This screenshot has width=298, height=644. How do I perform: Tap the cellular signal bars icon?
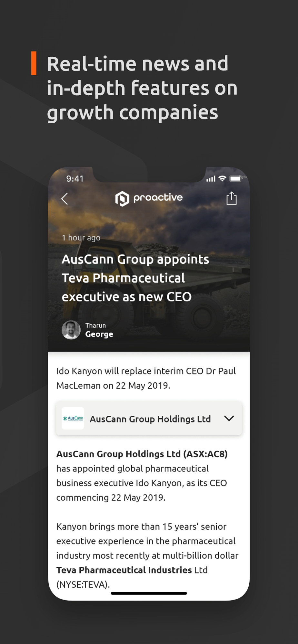211,179
